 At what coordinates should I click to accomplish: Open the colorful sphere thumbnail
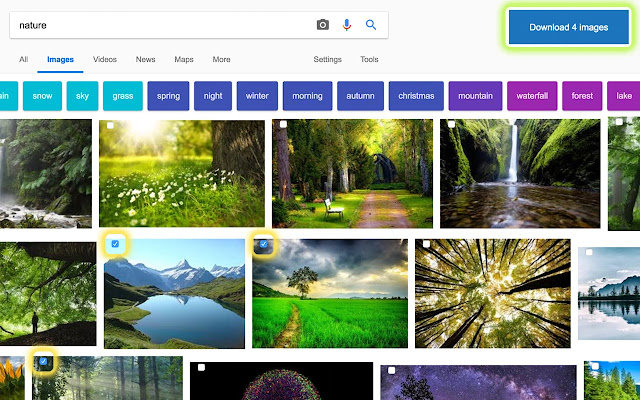(281, 381)
